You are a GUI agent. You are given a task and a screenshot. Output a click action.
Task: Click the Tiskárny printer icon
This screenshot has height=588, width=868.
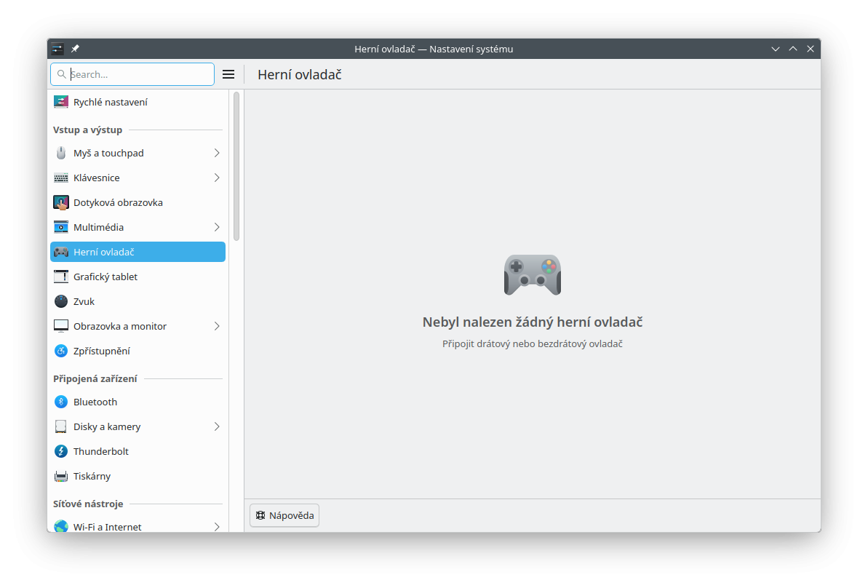tap(61, 476)
